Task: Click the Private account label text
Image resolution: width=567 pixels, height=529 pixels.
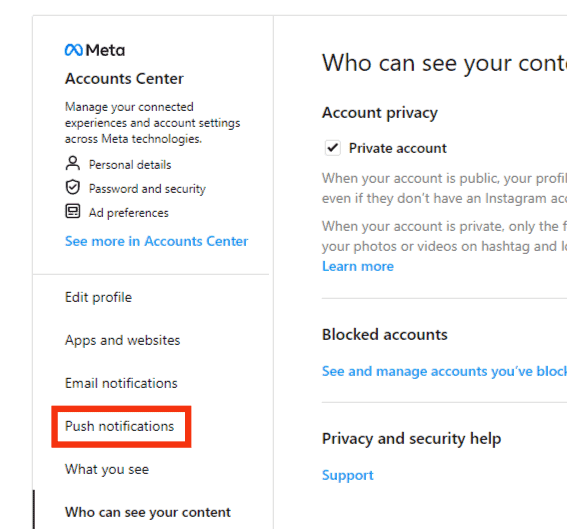Action: pos(398,148)
